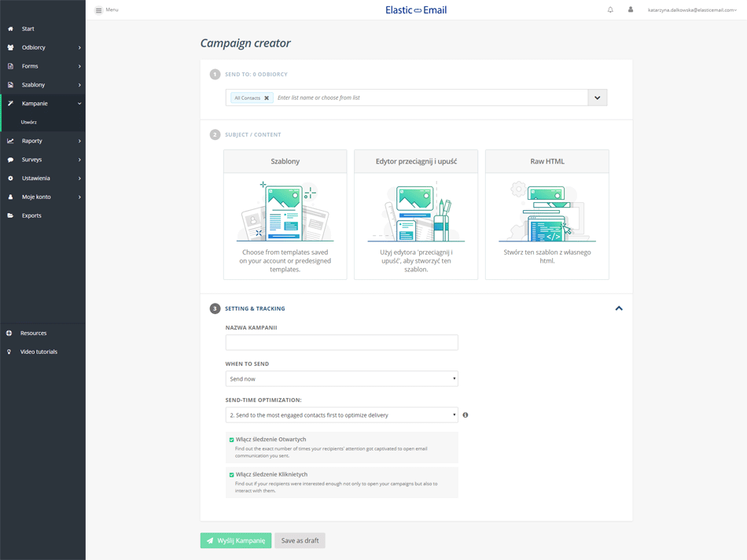Screen dimensions: 747x560
Task: Uncheck Włącz śledzenie Otwartych
Action: 232,439
